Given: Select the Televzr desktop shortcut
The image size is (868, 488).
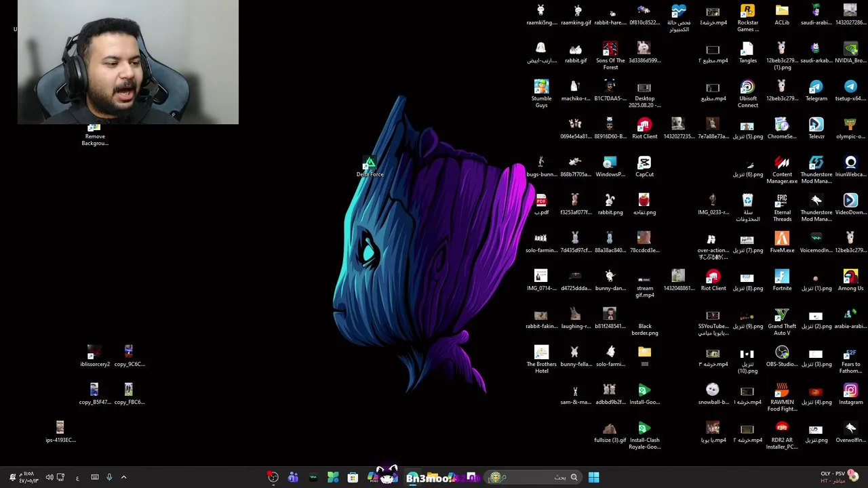Looking at the screenshot, I should 816,129.
